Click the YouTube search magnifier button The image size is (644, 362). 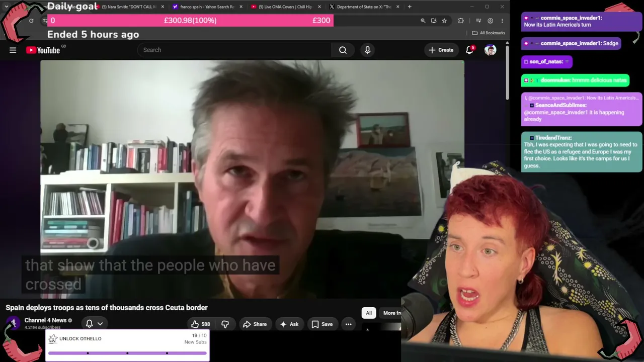point(343,50)
